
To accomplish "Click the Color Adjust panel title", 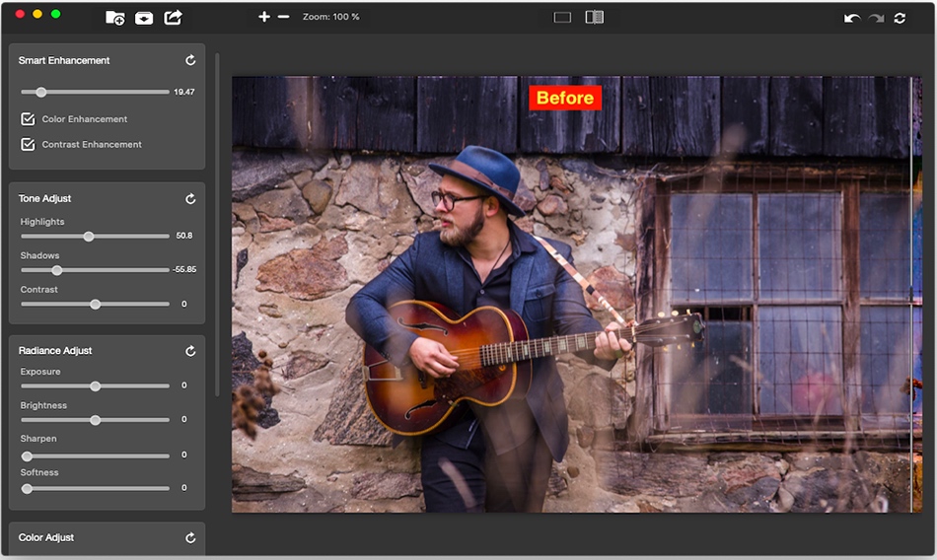I will 46,538.
